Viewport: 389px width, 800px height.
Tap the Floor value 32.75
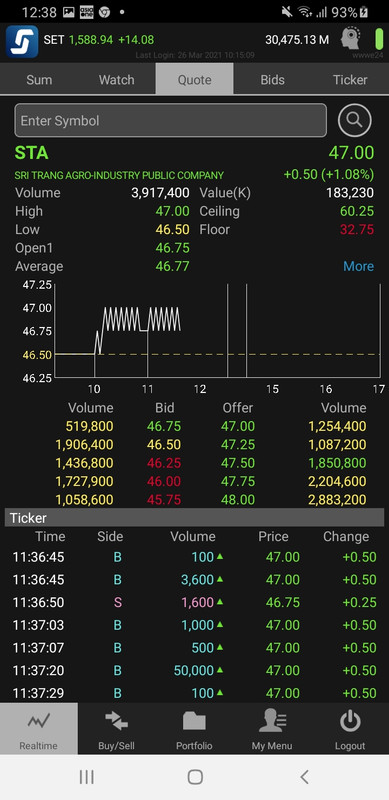click(x=357, y=230)
